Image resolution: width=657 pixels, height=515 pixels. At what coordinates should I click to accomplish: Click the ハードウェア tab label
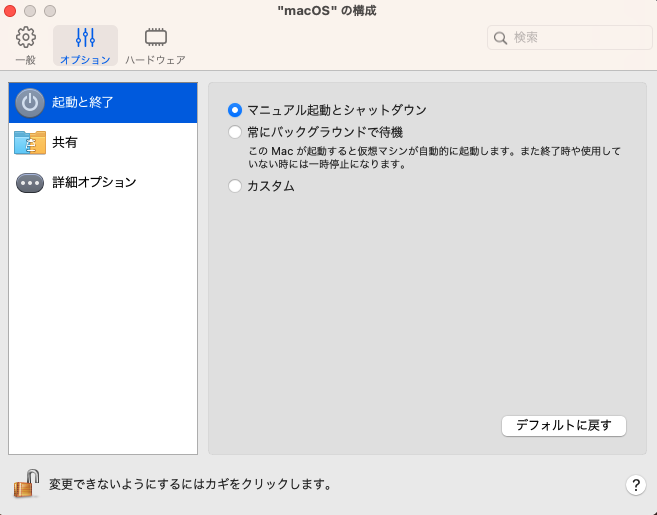[x=155, y=60]
